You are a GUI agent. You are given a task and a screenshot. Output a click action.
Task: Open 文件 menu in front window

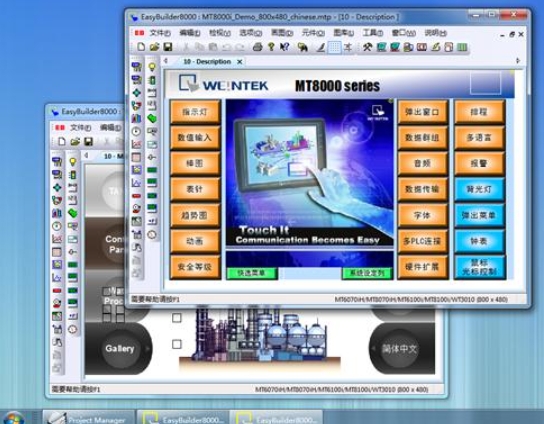(x=160, y=33)
